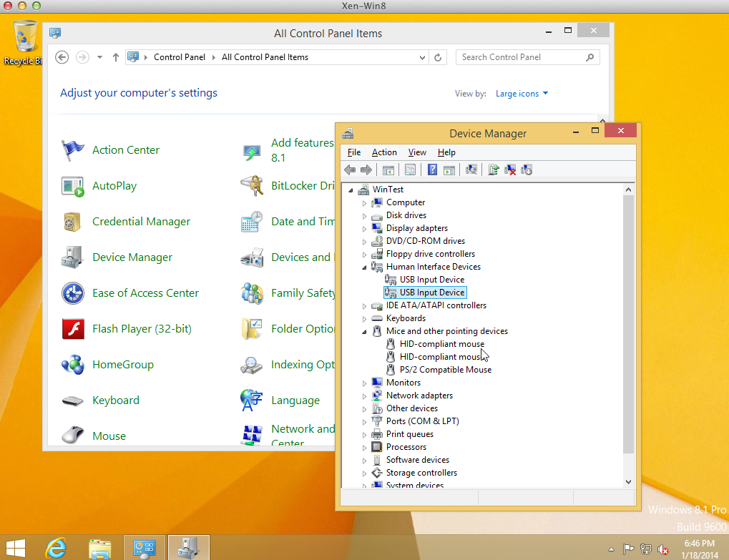Launch Internet Explorer from the taskbar

(57, 548)
